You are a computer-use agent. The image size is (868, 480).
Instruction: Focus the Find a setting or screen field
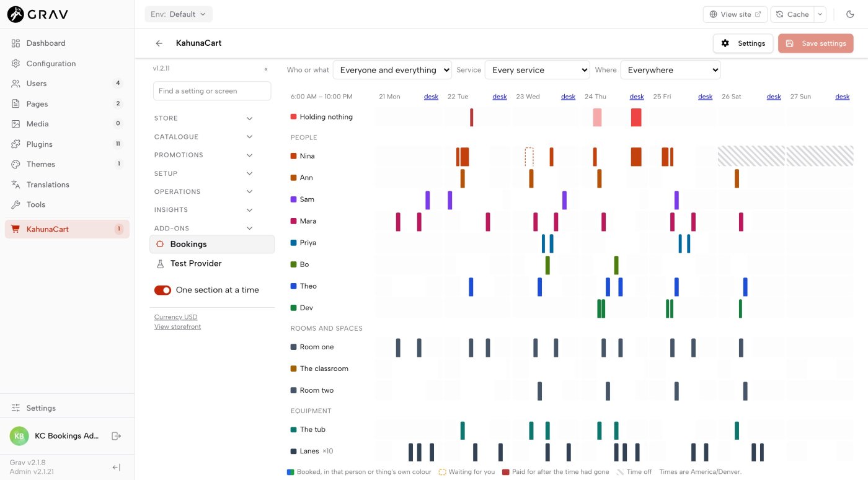pyautogui.click(x=212, y=91)
